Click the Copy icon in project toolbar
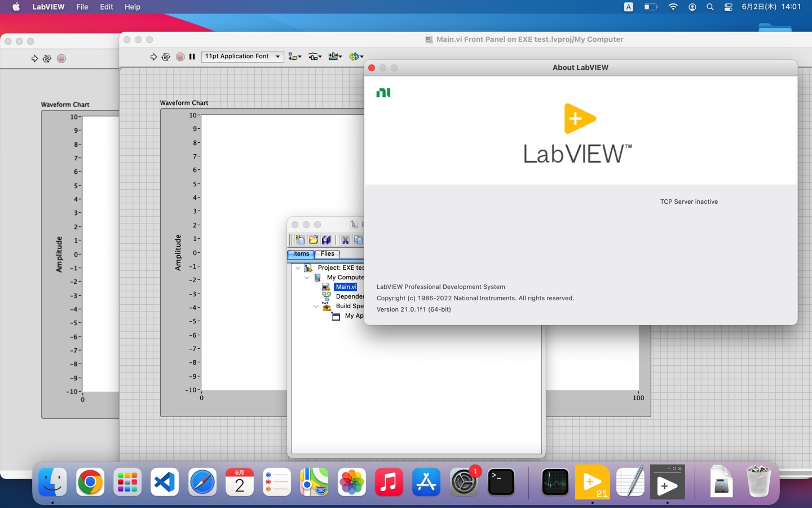Viewport: 812px width, 508px height. [x=358, y=240]
